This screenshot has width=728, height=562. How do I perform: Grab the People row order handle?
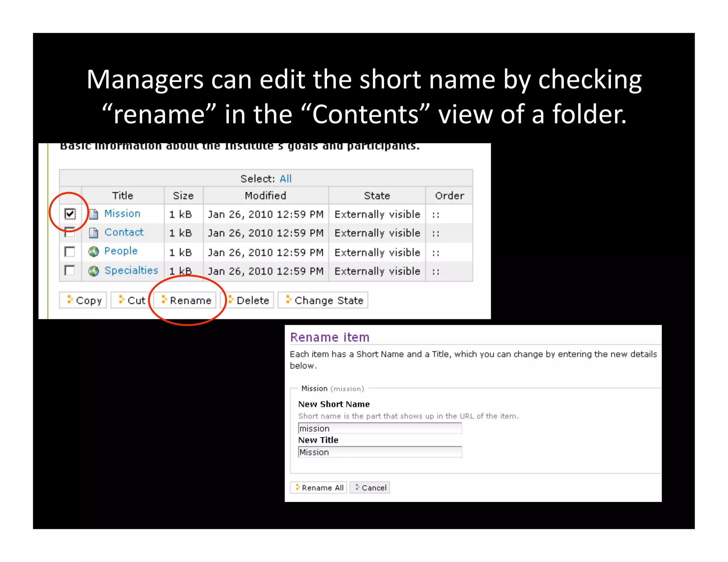[436, 253]
